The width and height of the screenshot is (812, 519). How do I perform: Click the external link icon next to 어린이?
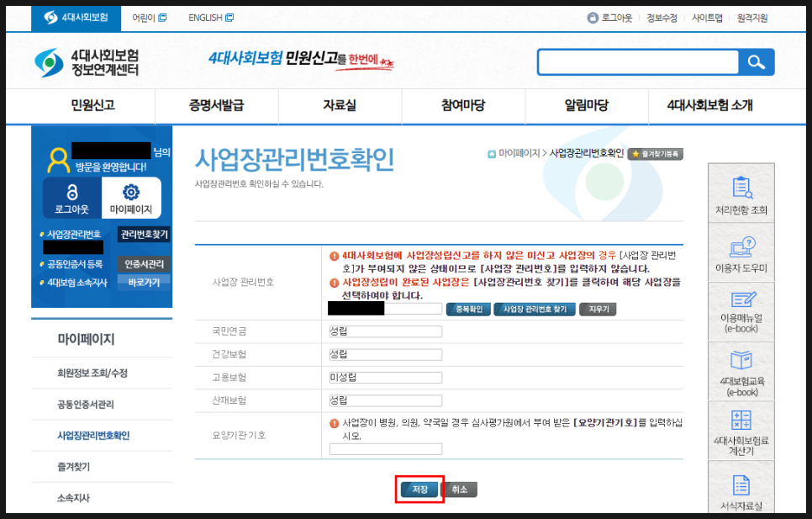pyautogui.click(x=162, y=18)
